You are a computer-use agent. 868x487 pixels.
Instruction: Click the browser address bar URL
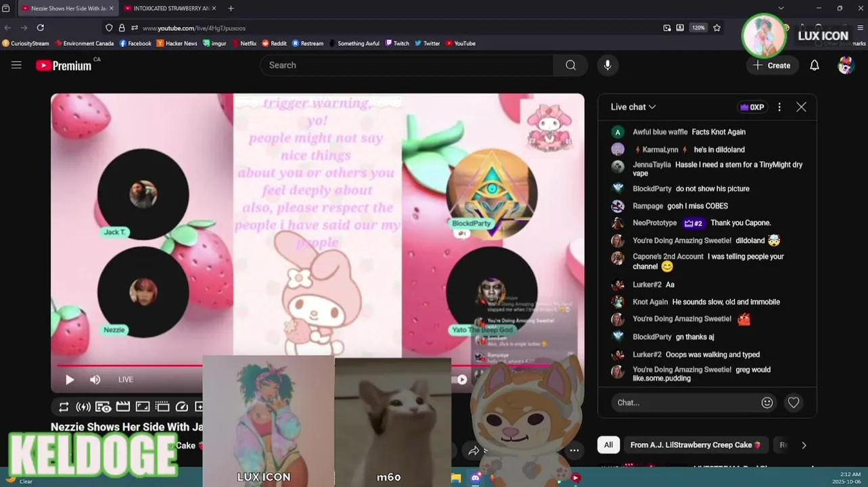tap(194, 28)
